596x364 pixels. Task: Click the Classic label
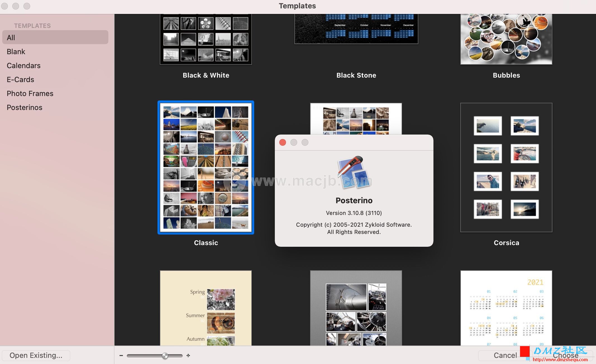[x=206, y=243]
